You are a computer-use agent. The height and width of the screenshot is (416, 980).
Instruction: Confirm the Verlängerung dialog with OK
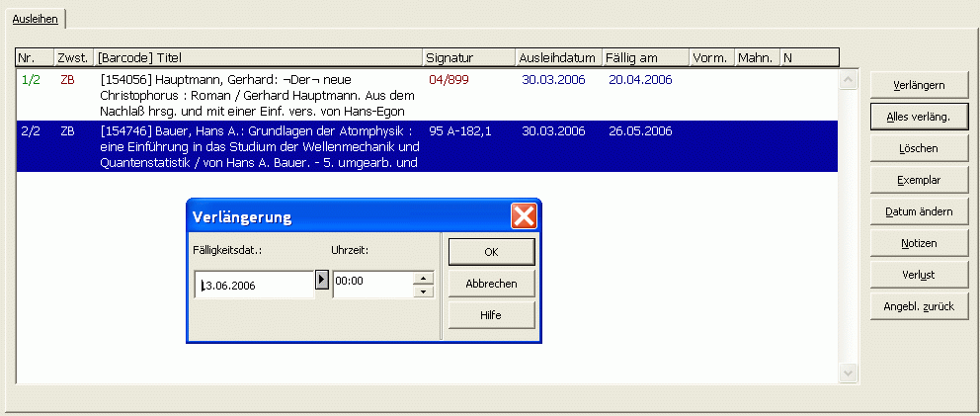click(x=491, y=252)
